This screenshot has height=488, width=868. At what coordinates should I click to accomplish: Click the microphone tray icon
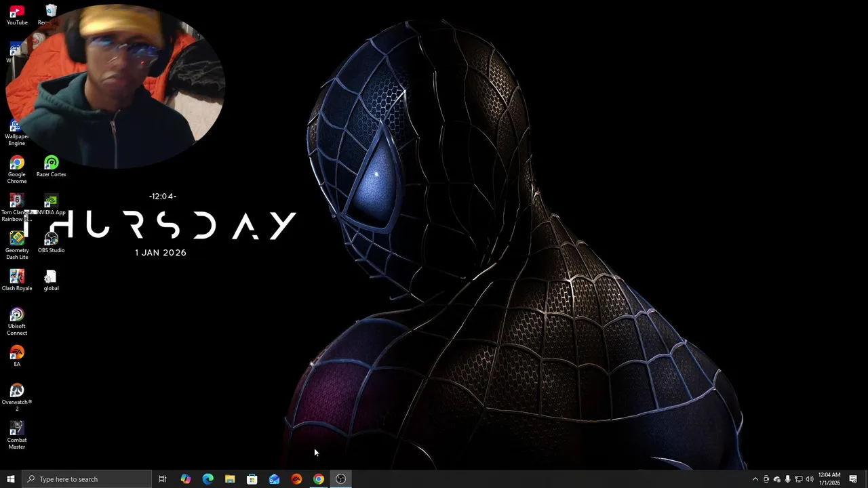pos(787,479)
